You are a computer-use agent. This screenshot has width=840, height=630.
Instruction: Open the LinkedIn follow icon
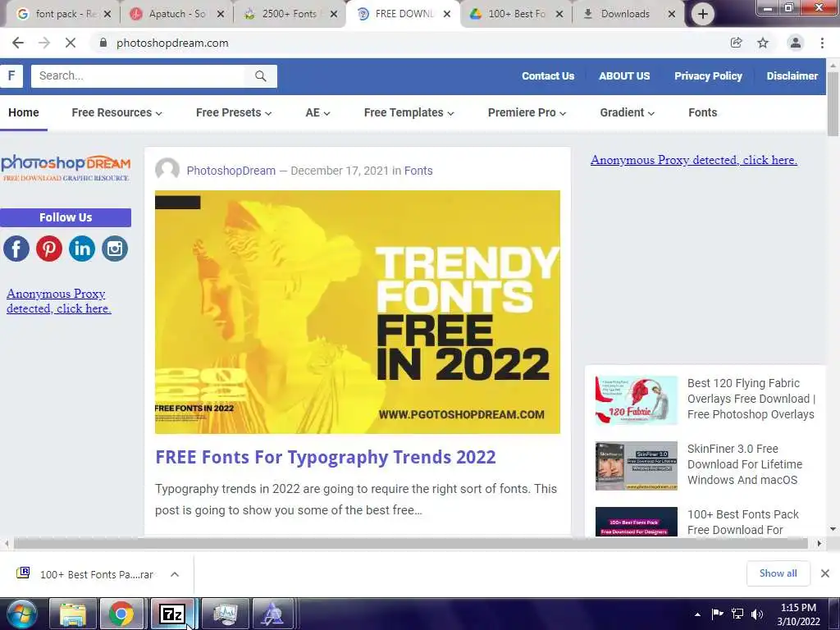(82, 249)
